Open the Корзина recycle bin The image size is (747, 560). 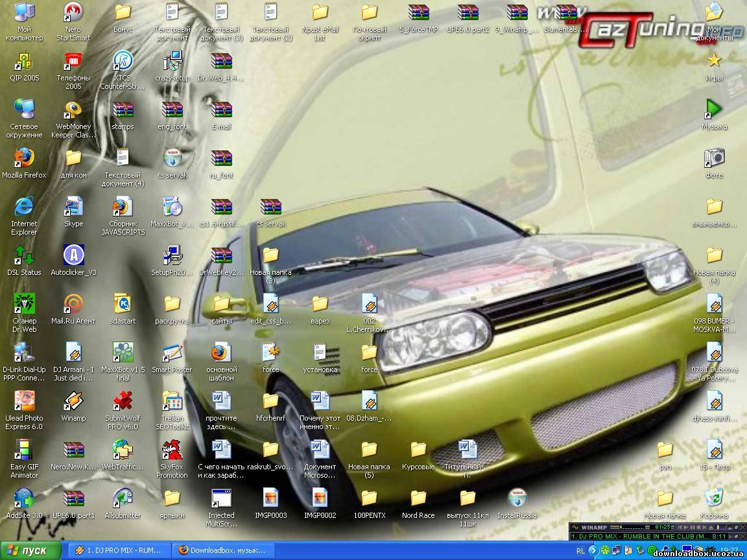[714, 504]
